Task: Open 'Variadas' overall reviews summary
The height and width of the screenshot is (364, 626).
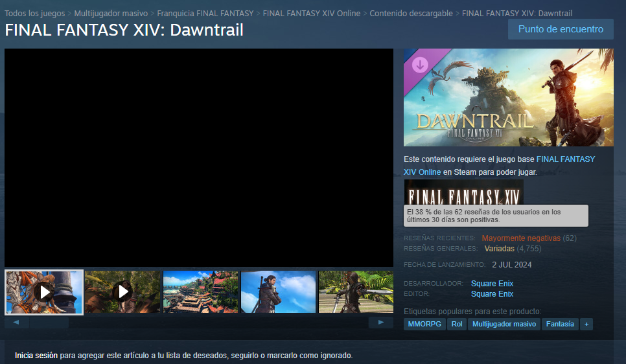Action: [499, 249]
